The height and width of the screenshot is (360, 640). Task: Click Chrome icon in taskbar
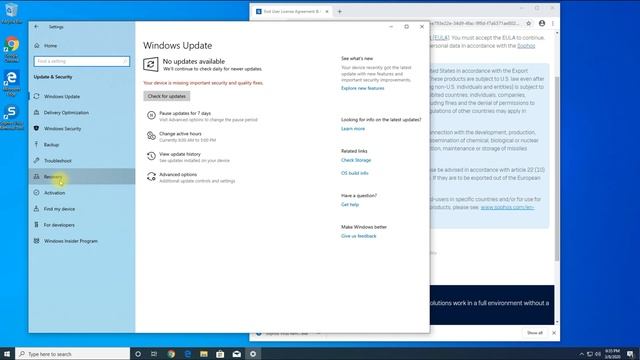pyautogui.click(x=171, y=354)
